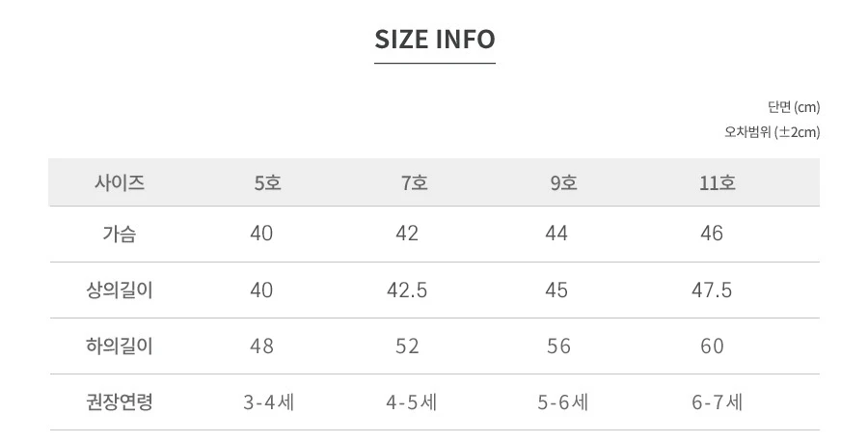Click the 3-4세 recommended age cell
The width and height of the screenshot is (868, 443).
[268, 402]
